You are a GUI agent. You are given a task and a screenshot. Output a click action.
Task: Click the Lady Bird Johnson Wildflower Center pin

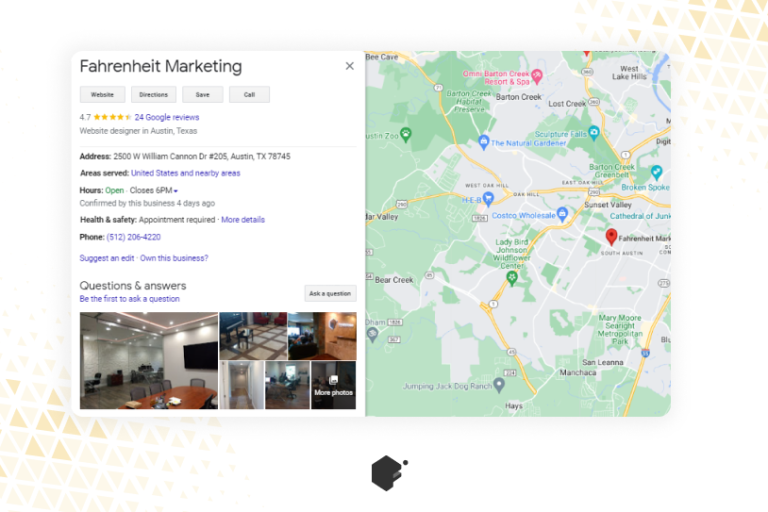point(512,278)
